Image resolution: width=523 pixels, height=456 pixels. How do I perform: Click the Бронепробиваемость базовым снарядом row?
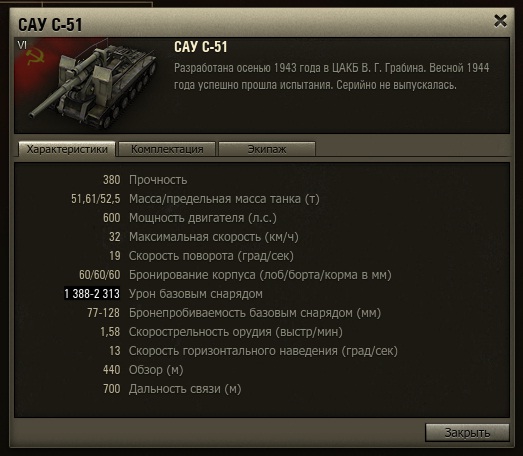pyautogui.click(x=234, y=313)
